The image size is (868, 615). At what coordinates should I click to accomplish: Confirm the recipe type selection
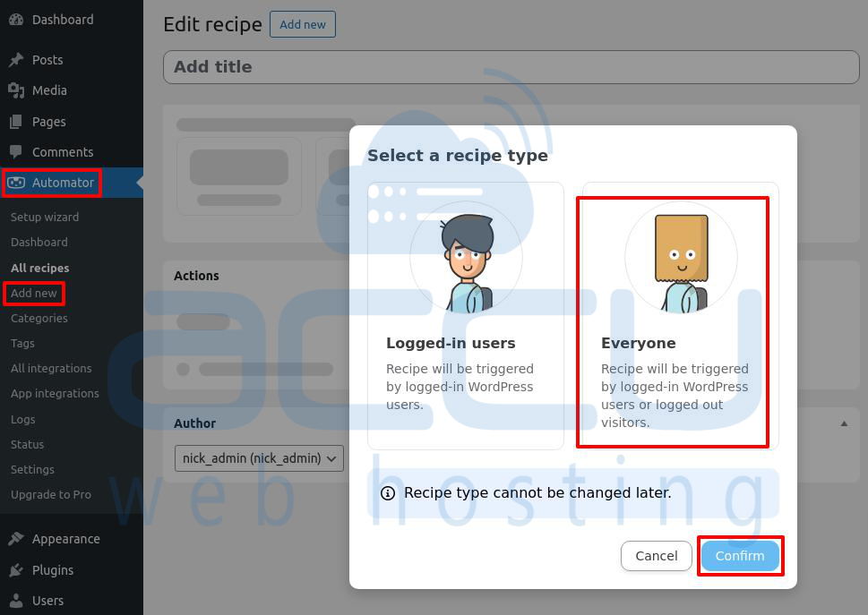[x=740, y=556]
